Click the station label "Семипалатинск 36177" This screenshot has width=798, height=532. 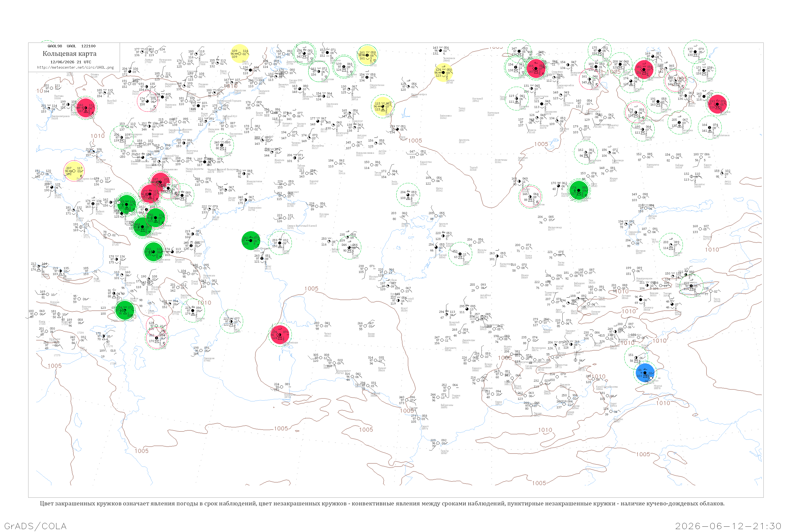[721, 136]
